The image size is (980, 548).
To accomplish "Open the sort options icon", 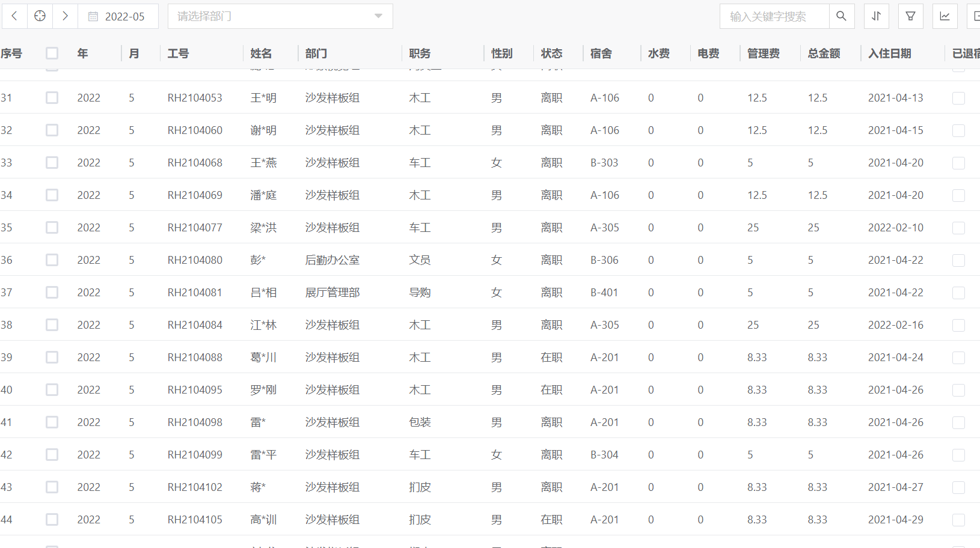I will coord(877,16).
